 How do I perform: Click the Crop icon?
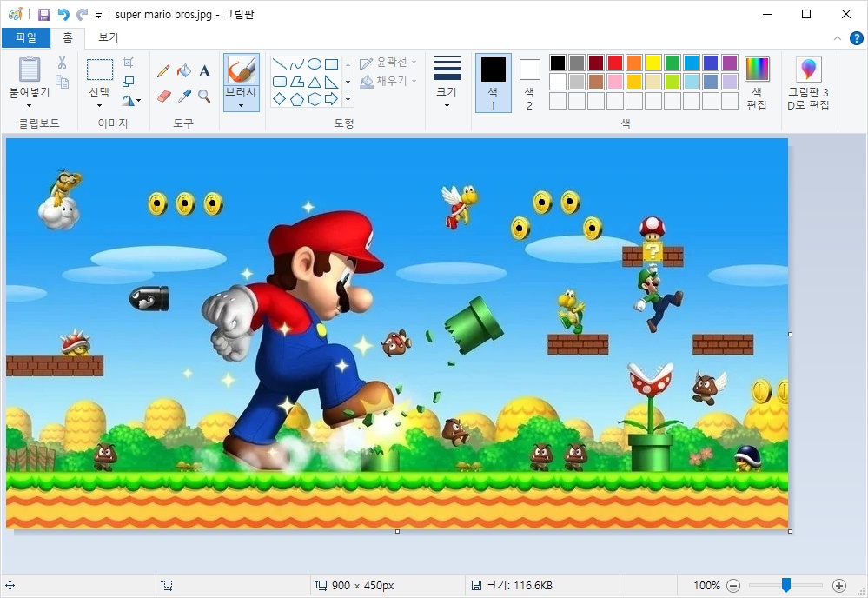pos(128,63)
